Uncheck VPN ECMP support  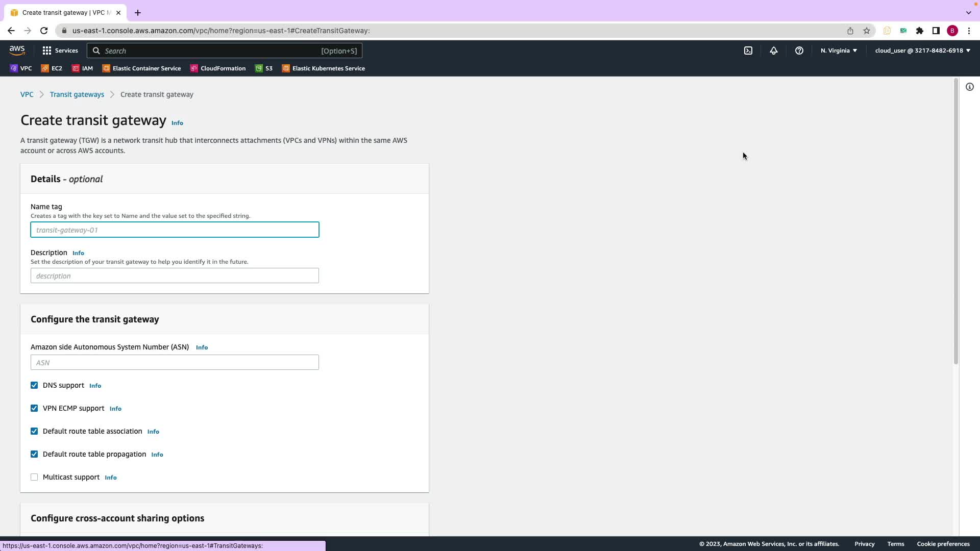click(34, 408)
